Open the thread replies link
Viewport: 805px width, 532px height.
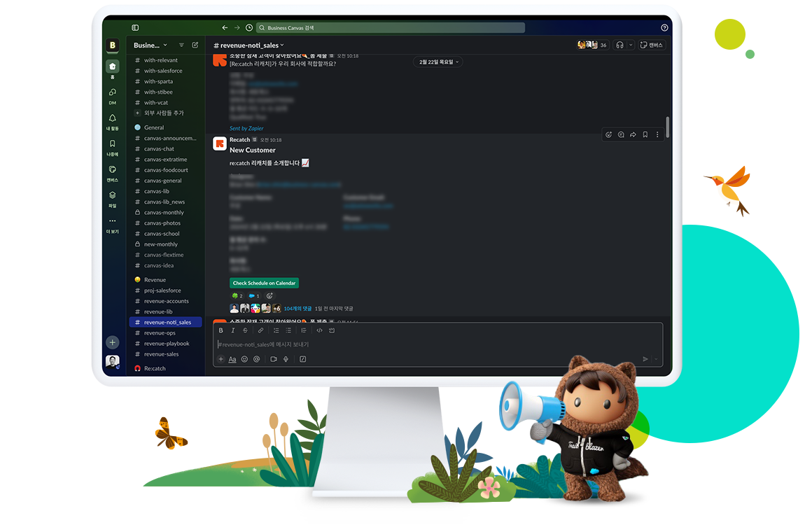297,309
